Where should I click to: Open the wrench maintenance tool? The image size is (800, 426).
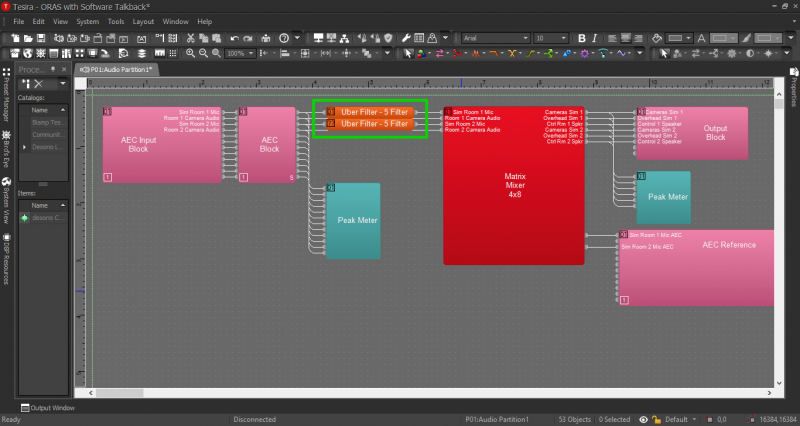tap(406, 38)
